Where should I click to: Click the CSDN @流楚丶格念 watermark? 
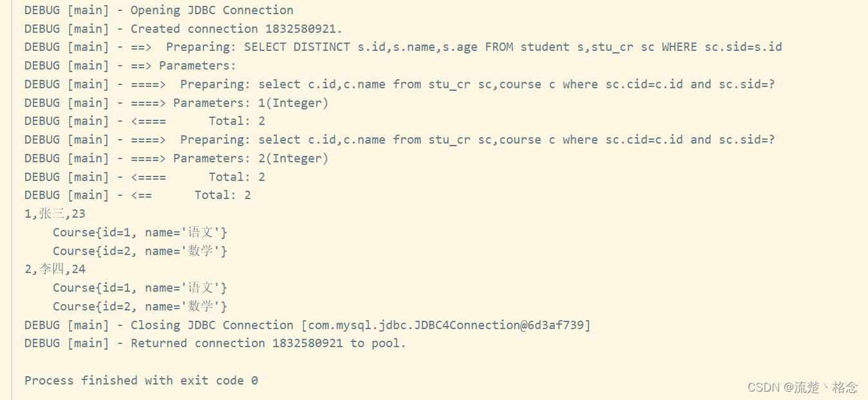pos(802,387)
